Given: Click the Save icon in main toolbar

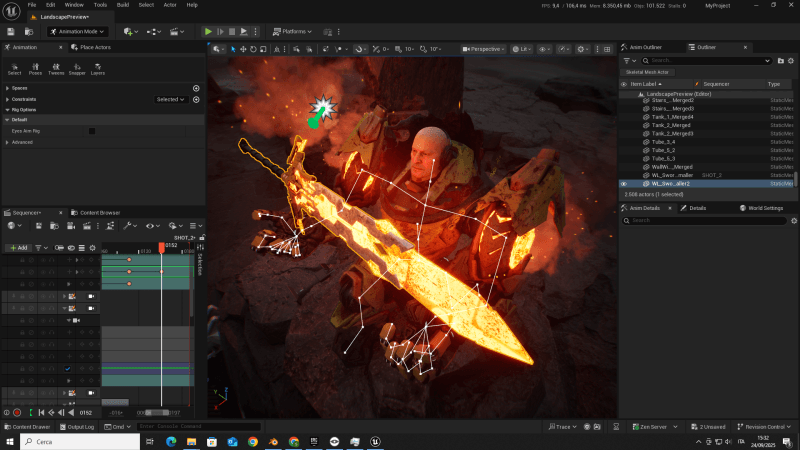Looking at the screenshot, I should point(10,31).
